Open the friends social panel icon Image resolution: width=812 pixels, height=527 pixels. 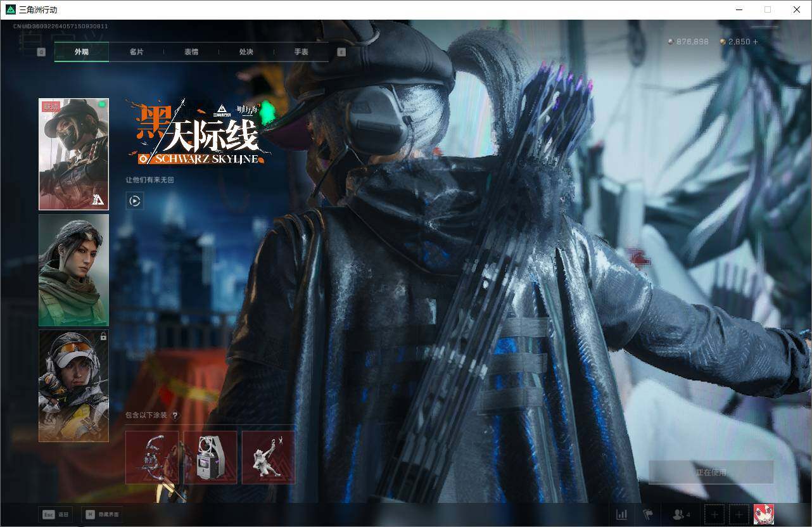[x=678, y=514]
